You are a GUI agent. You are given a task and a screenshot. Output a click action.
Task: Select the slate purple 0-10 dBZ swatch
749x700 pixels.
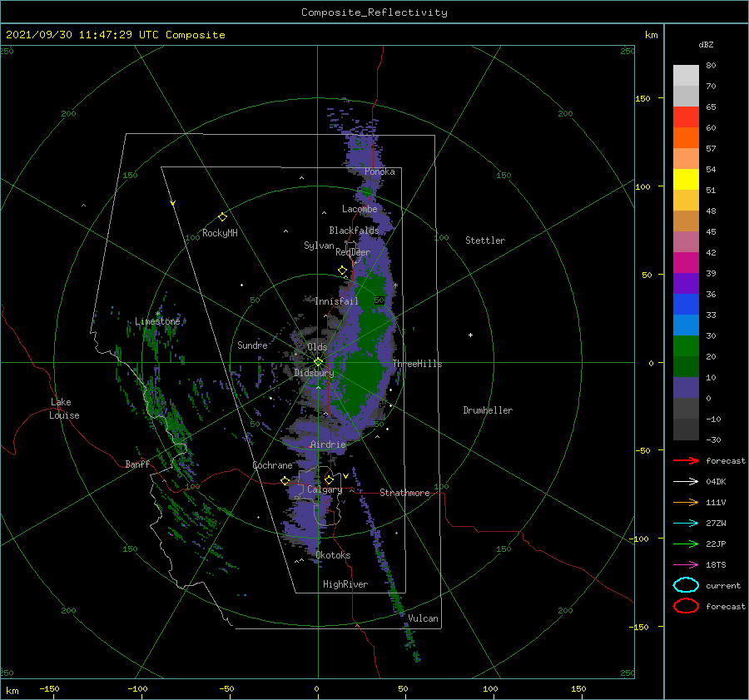pyautogui.click(x=686, y=388)
